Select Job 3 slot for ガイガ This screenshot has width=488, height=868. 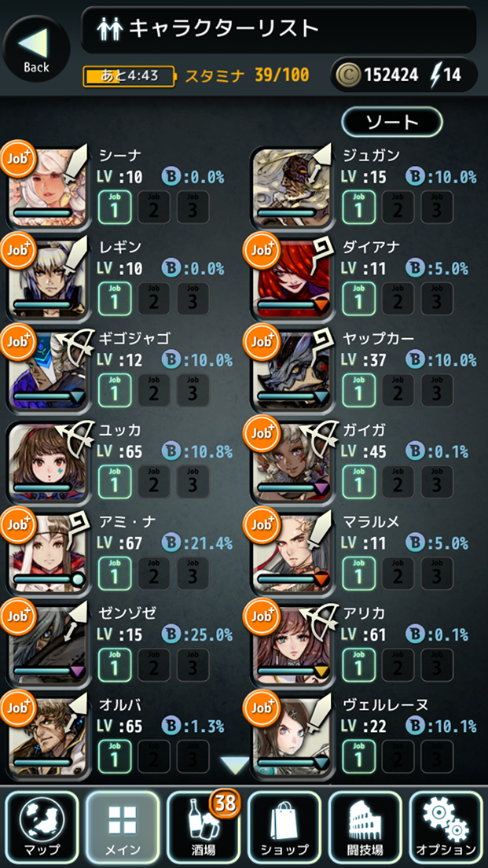coord(437,481)
